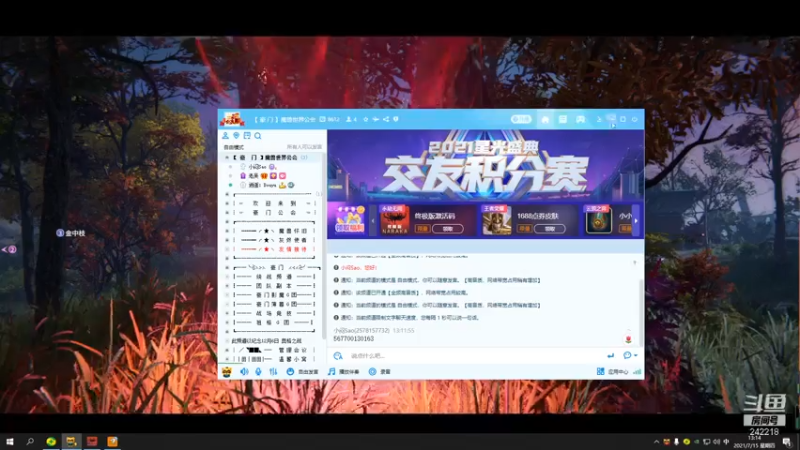Share the channel via the share icon
Screen dimensions: 800x450
(386, 119)
